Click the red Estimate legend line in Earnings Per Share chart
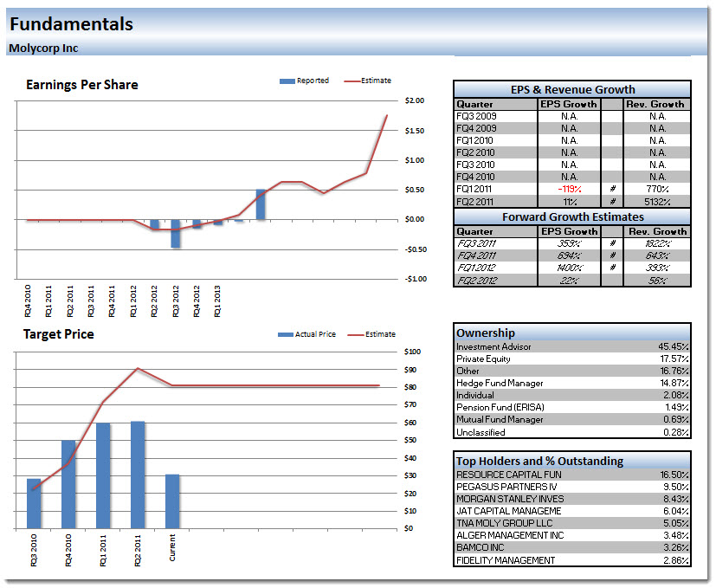 point(352,81)
